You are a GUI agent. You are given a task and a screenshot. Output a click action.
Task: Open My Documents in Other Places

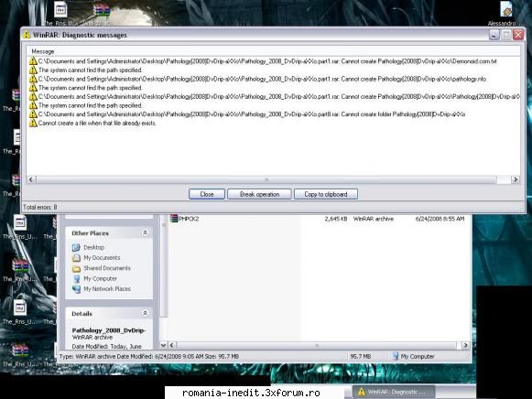[102, 258]
